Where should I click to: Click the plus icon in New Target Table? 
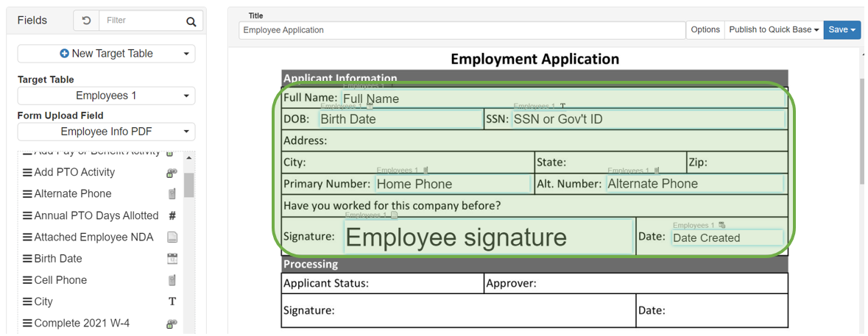[x=64, y=54]
